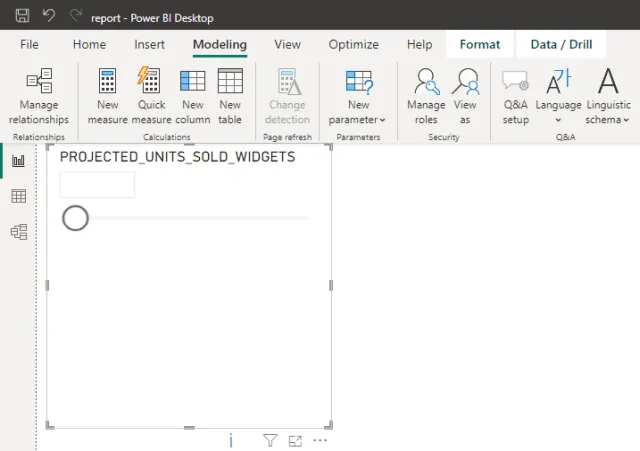
Task: Open Manage roles
Action: pos(426,97)
